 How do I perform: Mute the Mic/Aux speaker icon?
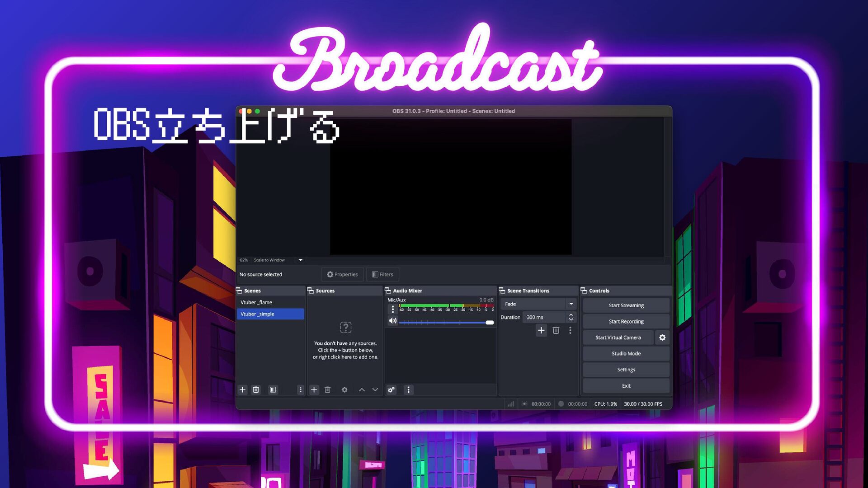coord(393,321)
